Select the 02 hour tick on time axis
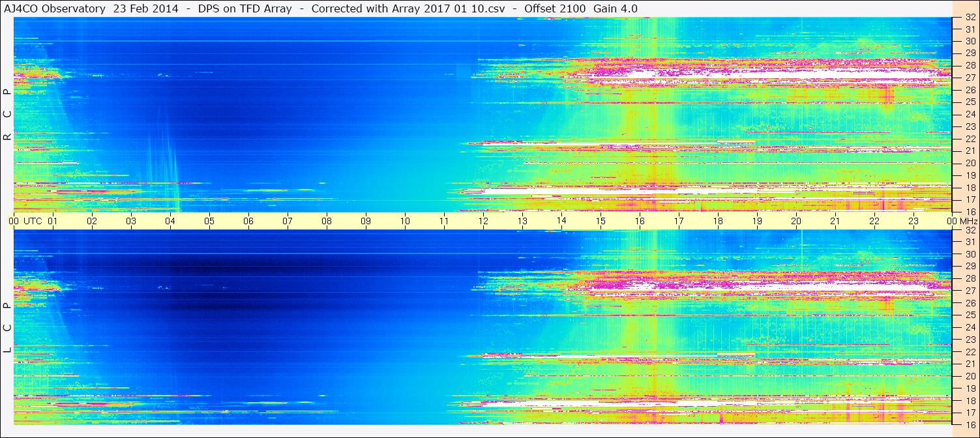 click(x=92, y=221)
